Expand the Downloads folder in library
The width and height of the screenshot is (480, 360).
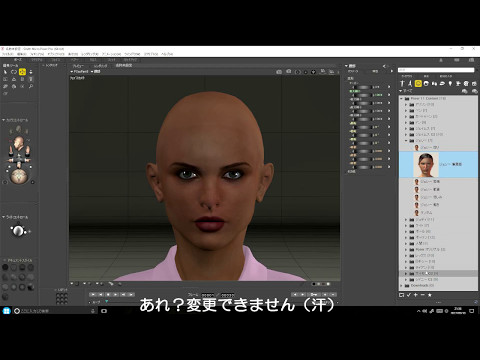(x=401, y=286)
